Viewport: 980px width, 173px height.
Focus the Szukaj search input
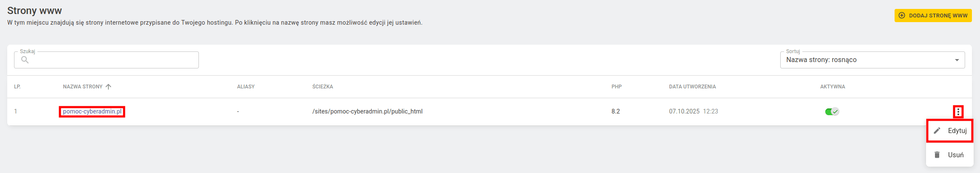coord(106,60)
